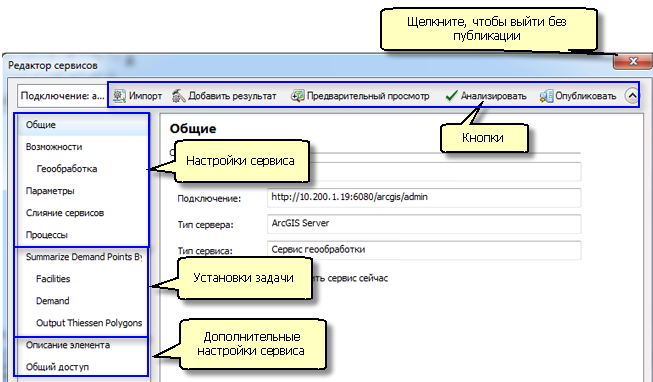Click the Общие heading in the right pane
The image size is (653, 382).
(193, 129)
